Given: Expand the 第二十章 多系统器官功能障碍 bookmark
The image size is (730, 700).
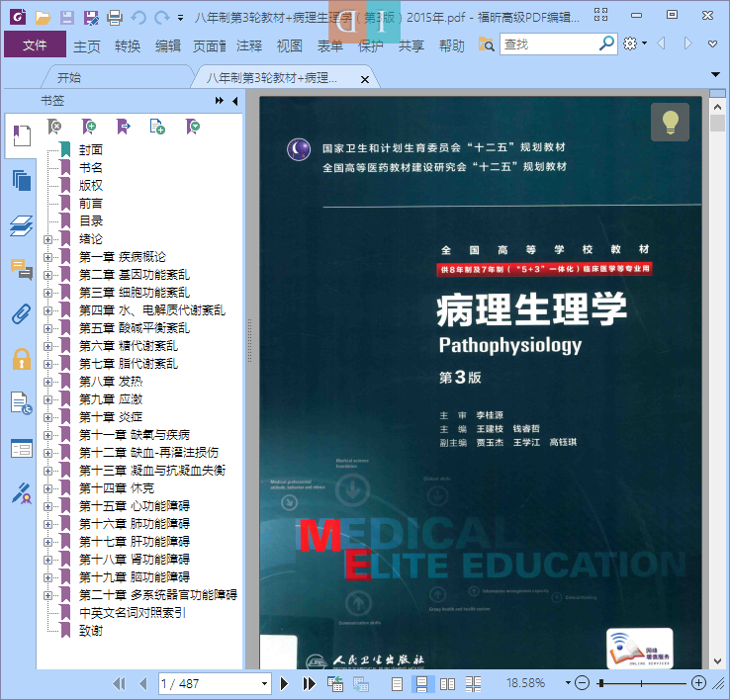Looking at the screenshot, I should click(47, 595).
